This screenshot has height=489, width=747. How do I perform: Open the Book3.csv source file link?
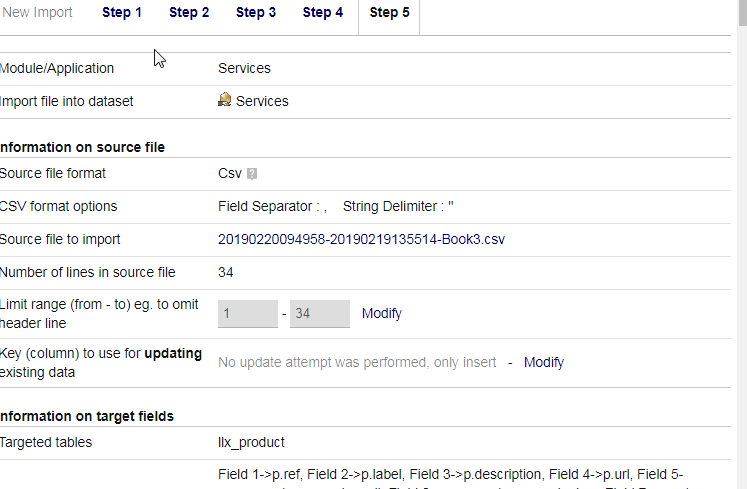(362, 239)
